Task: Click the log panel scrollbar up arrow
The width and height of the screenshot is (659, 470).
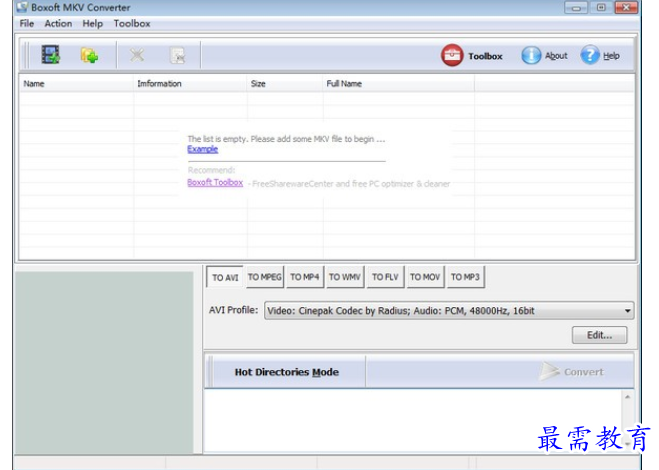Action: coord(627,397)
